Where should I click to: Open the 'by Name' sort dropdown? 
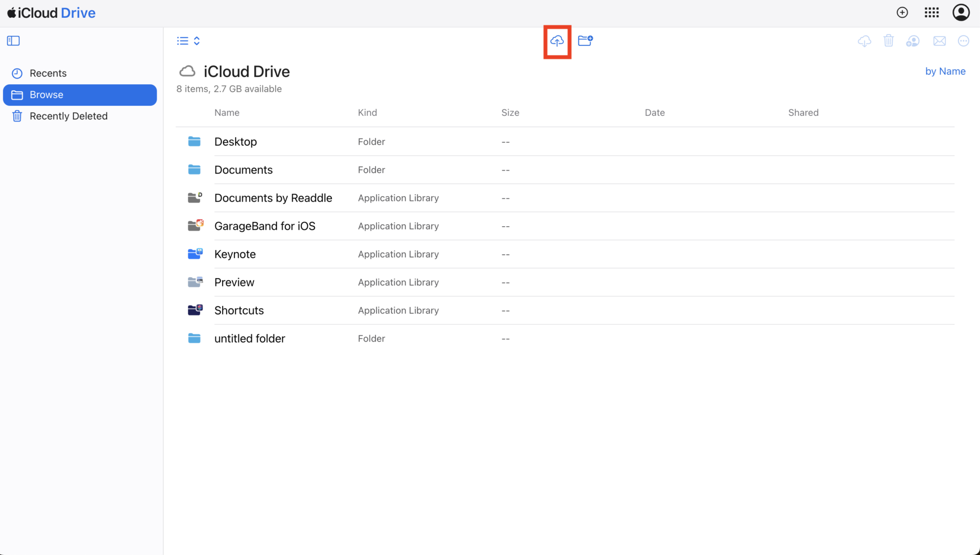945,71
